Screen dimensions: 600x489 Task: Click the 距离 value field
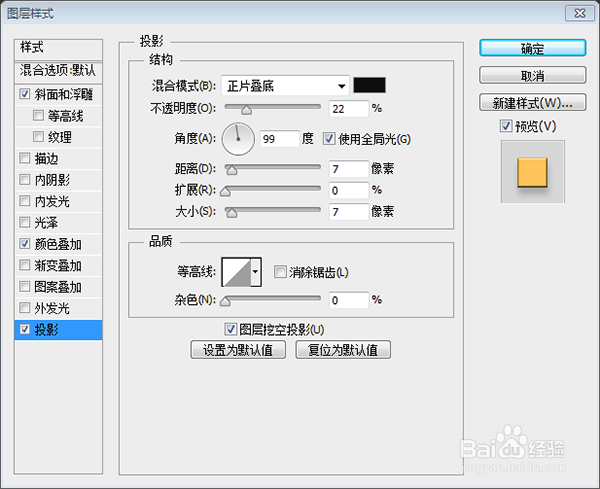click(349, 169)
